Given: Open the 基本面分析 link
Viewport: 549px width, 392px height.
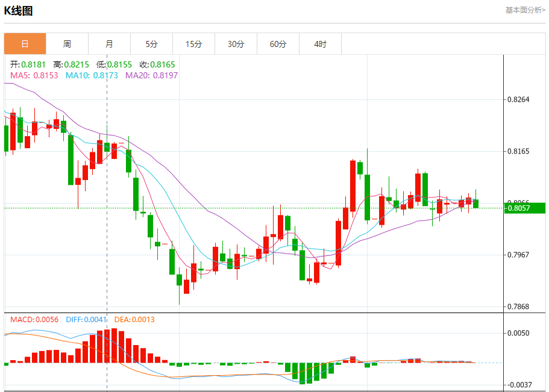Looking at the screenshot, I should point(525,10).
